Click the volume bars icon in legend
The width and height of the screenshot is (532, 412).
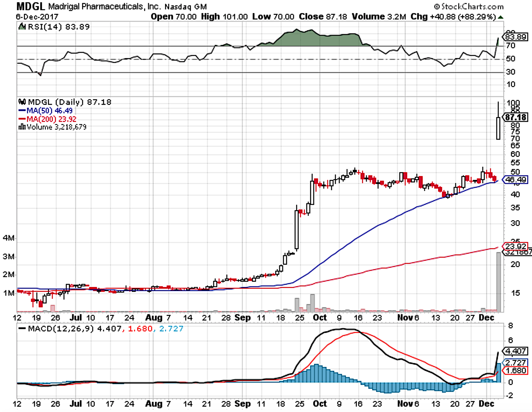point(22,127)
